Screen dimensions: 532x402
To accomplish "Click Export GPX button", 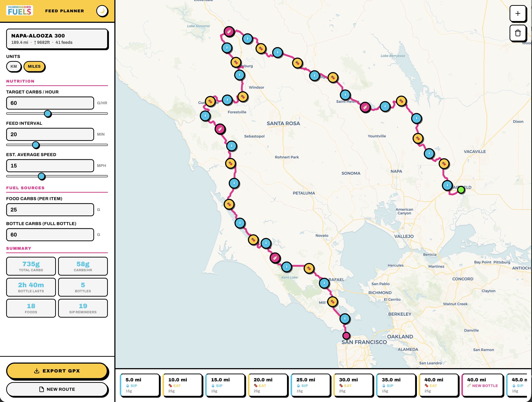I will [x=57, y=371].
